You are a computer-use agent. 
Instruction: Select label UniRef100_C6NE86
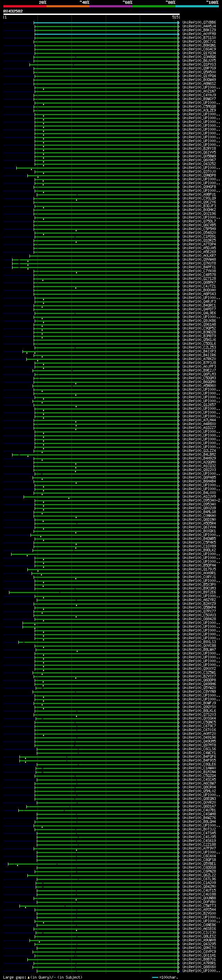pyautogui.click(x=199, y=925)
